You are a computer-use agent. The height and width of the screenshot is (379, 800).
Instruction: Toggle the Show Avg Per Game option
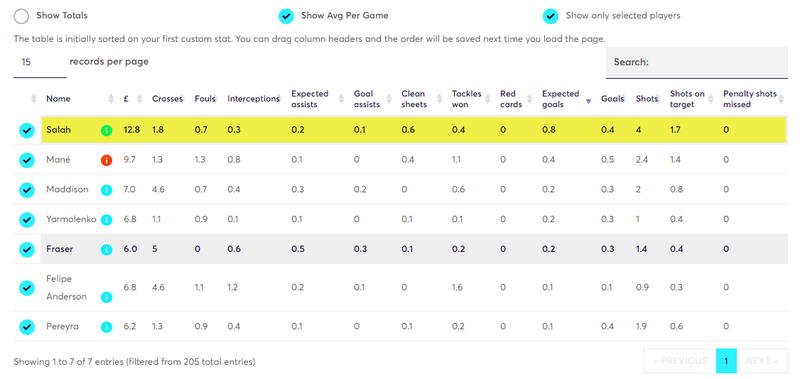[x=286, y=16]
